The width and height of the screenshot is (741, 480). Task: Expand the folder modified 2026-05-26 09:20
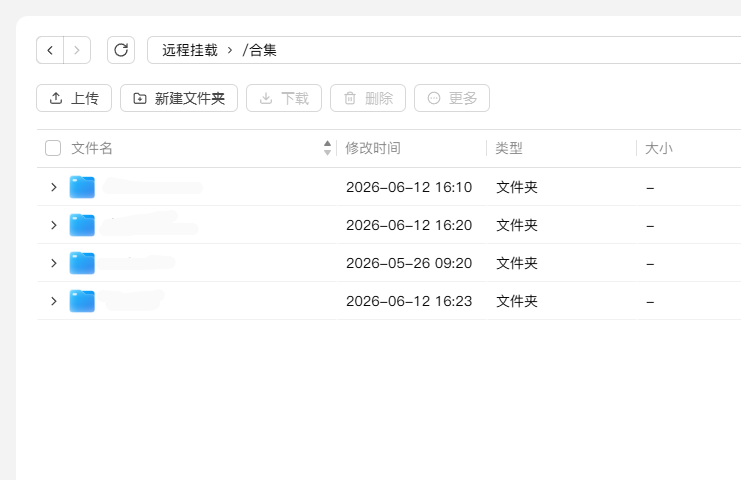tap(54, 263)
